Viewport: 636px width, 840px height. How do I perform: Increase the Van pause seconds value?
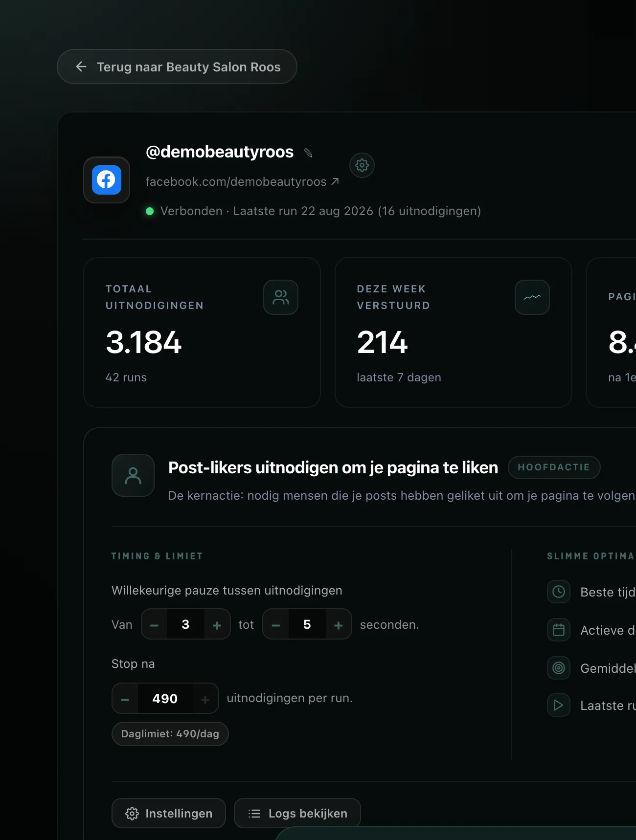pyautogui.click(x=217, y=624)
